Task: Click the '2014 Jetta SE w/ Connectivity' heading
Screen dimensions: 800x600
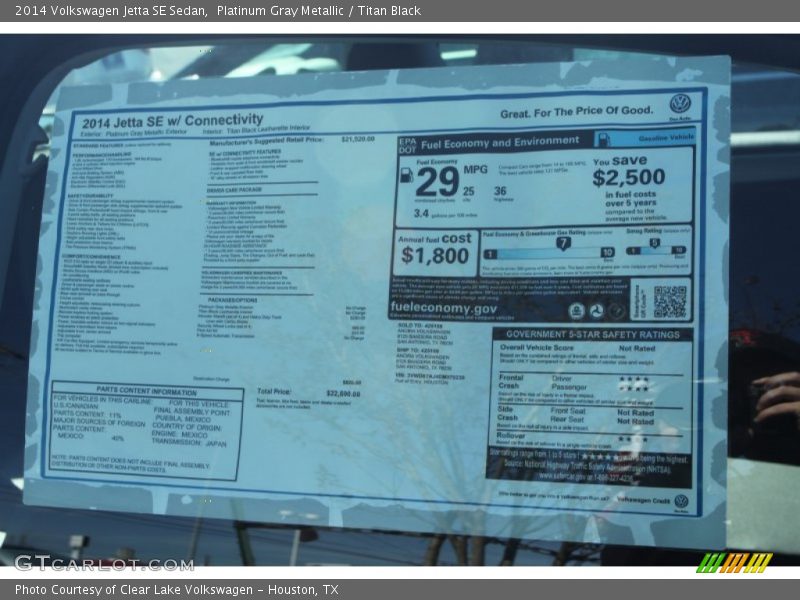Action: pyautogui.click(x=172, y=121)
